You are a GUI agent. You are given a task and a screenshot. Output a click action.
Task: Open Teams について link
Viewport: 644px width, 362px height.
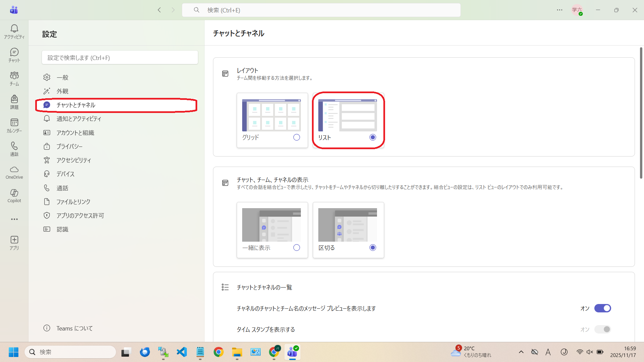pos(74,328)
